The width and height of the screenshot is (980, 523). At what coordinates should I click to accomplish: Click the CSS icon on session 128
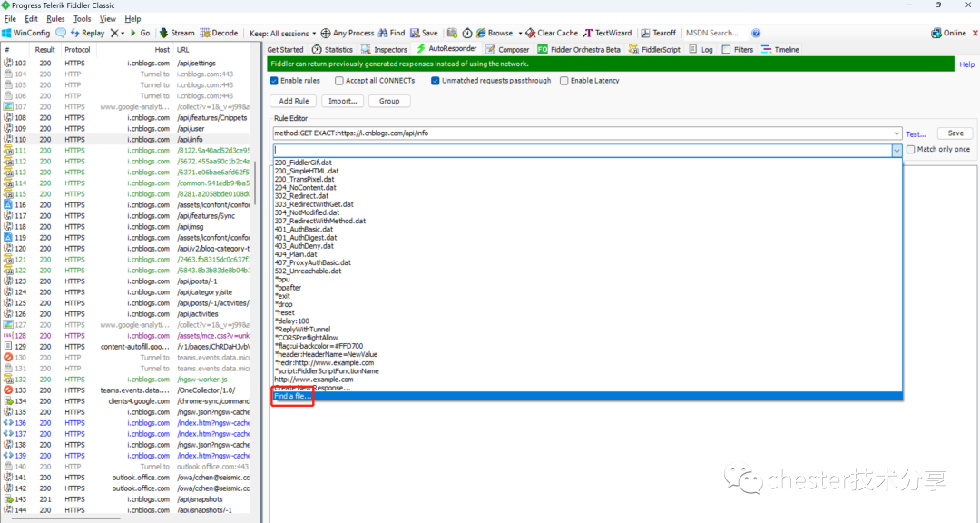(8, 336)
